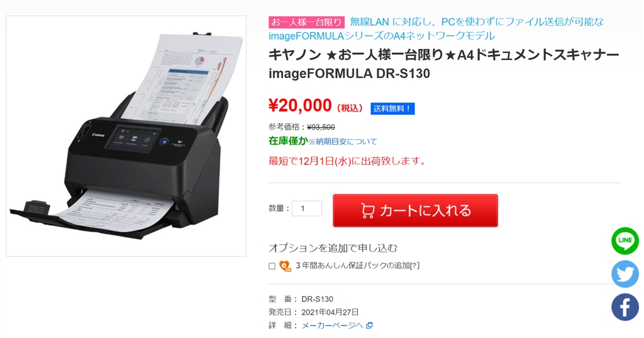644x338 pixels.
Task: Click the 数量 quantity input field
Action: click(307, 208)
